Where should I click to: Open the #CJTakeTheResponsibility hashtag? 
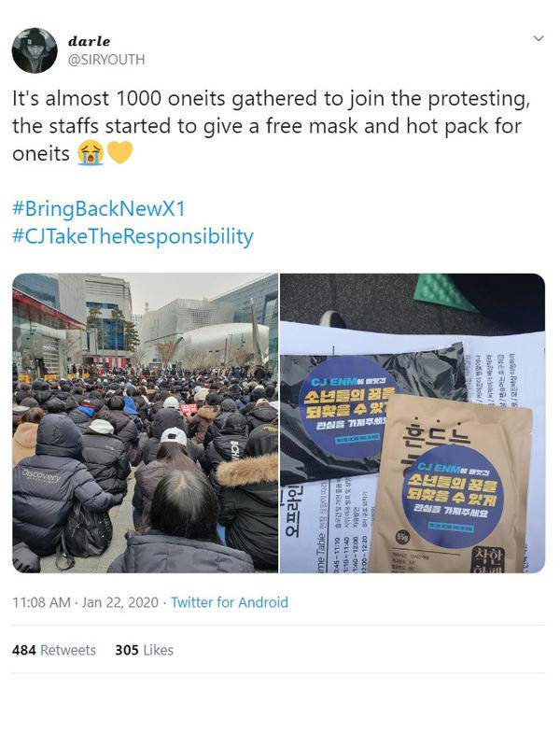(133, 236)
